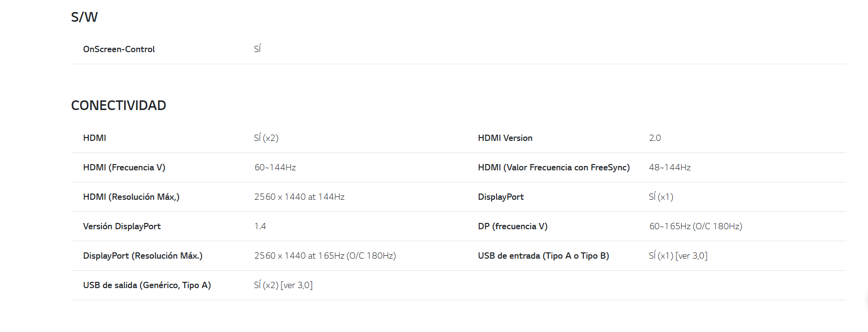The width and height of the screenshot is (868, 332).
Task: Select the 60~144Hz frequency value
Action: 275,167
